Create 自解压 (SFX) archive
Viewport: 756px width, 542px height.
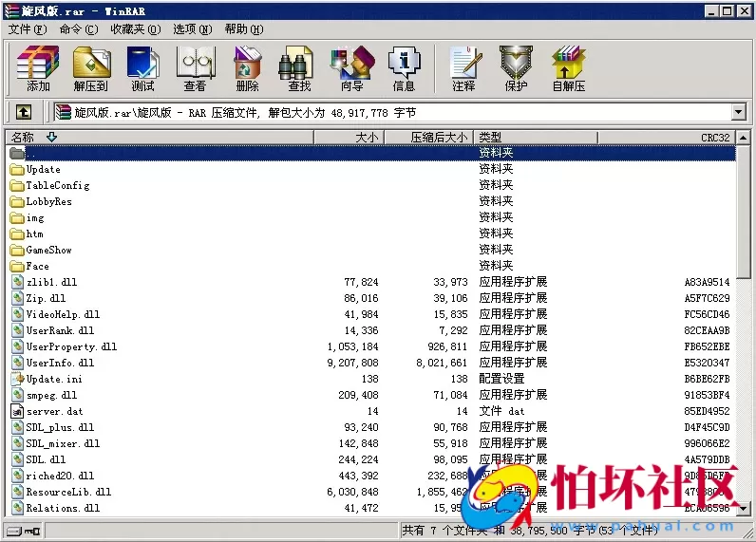[569, 69]
